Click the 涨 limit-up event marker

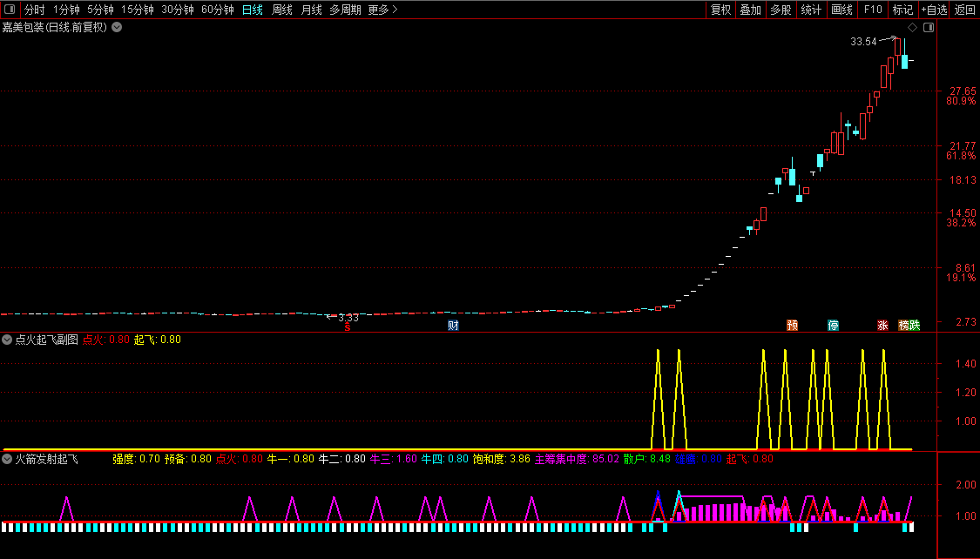coord(882,326)
